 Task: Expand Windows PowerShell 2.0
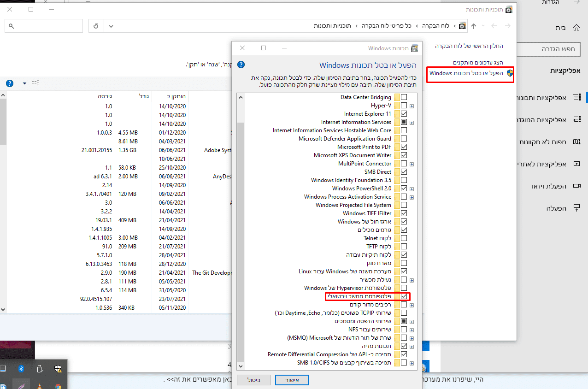coord(412,189)
